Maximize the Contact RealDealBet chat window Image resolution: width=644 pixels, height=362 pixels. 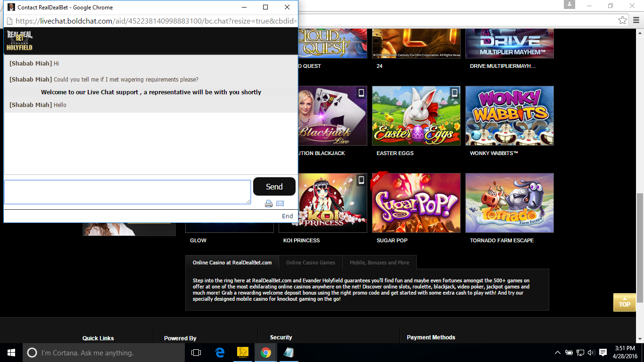pos(265,7)
